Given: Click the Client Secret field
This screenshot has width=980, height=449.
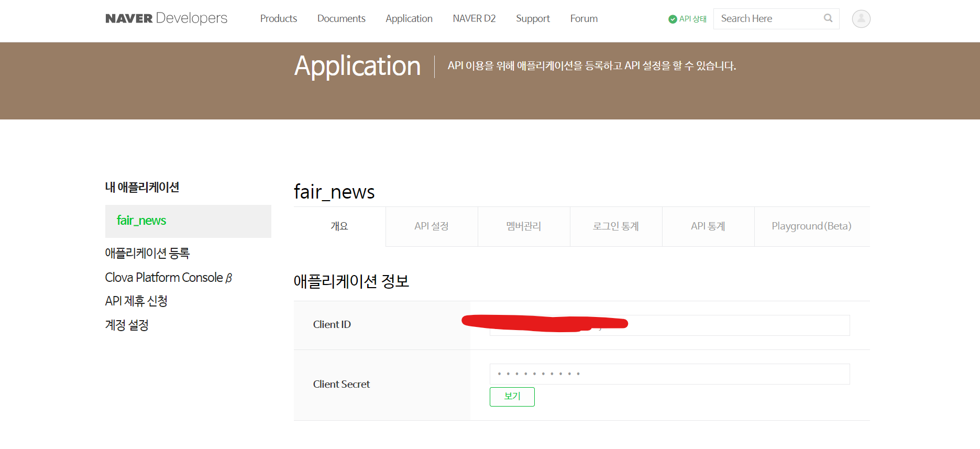Looking at the screenshot, I should [670, 374].
